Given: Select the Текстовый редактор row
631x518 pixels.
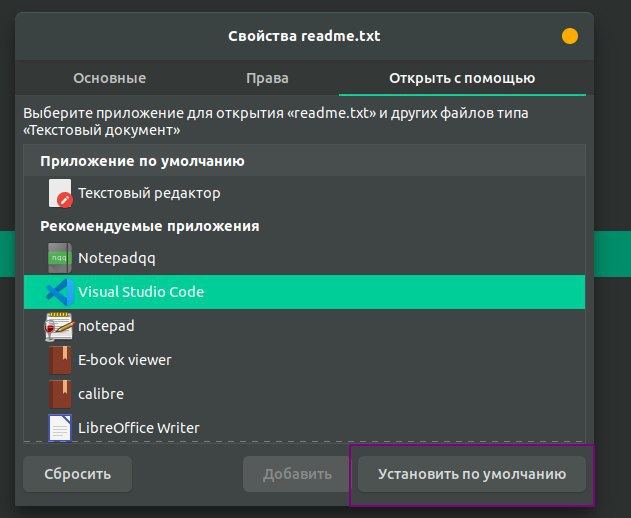Looking at the screenshot, I should pos(304,193).
